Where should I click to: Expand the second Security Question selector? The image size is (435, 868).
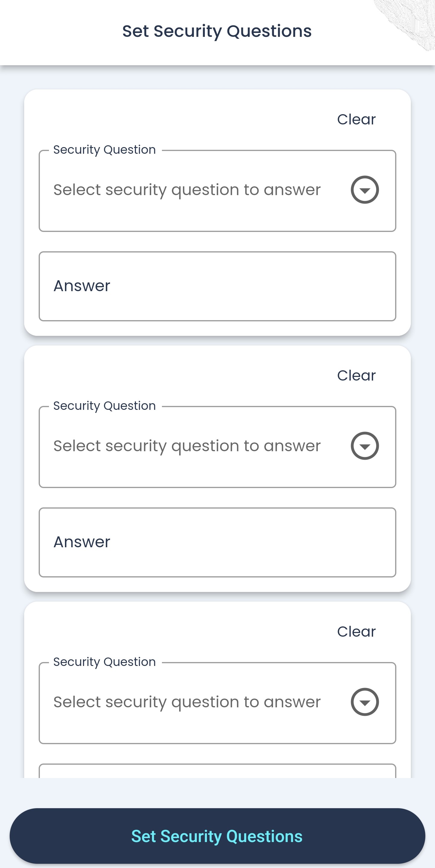pos(187,446)
